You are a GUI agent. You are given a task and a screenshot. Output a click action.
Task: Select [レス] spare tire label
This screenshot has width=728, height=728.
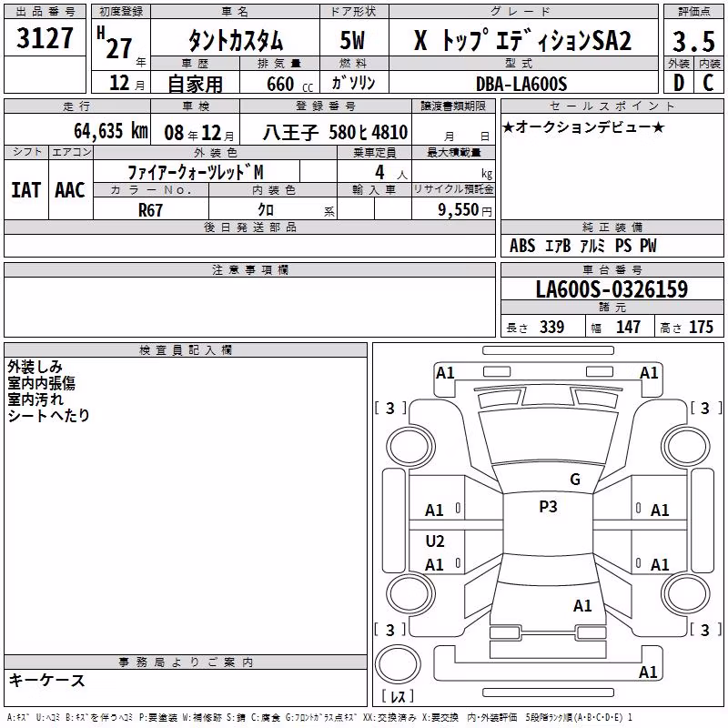[398, 696]
